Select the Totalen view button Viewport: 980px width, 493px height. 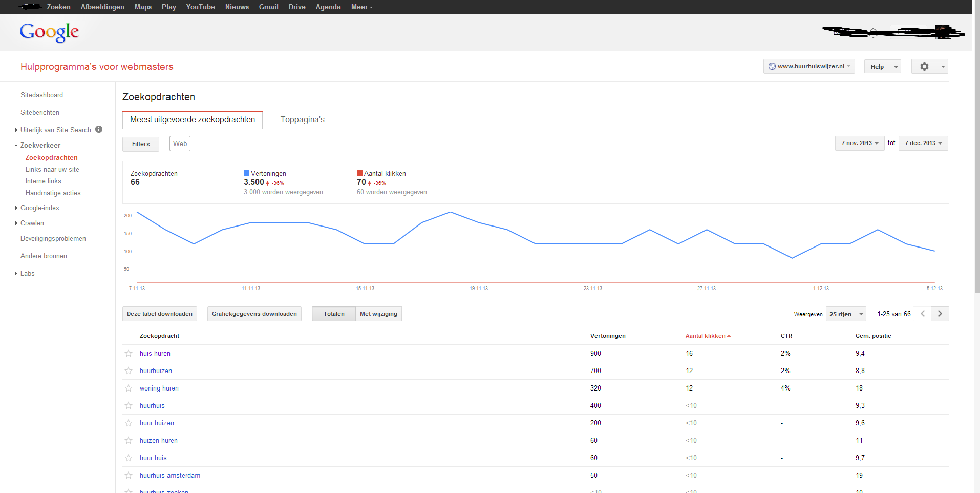[334, 314]
